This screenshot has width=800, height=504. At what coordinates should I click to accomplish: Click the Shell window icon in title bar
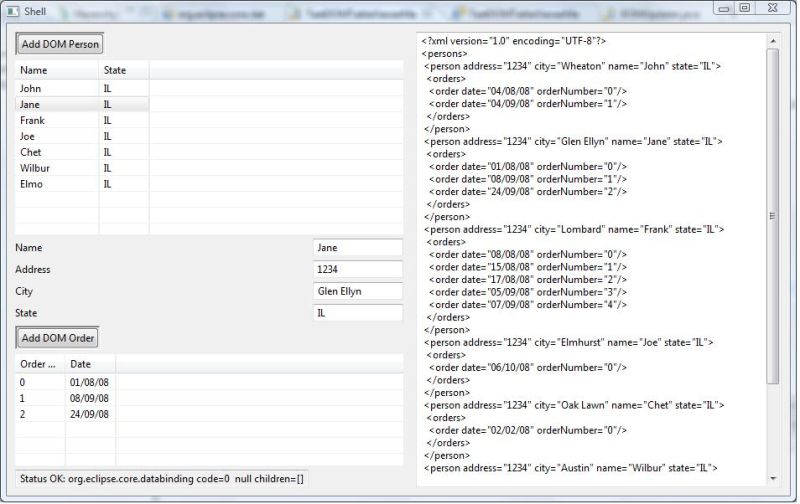13,11
